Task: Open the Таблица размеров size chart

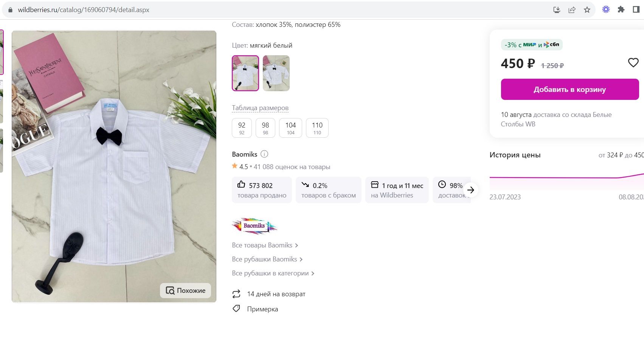Action: [x=260, y=108]
